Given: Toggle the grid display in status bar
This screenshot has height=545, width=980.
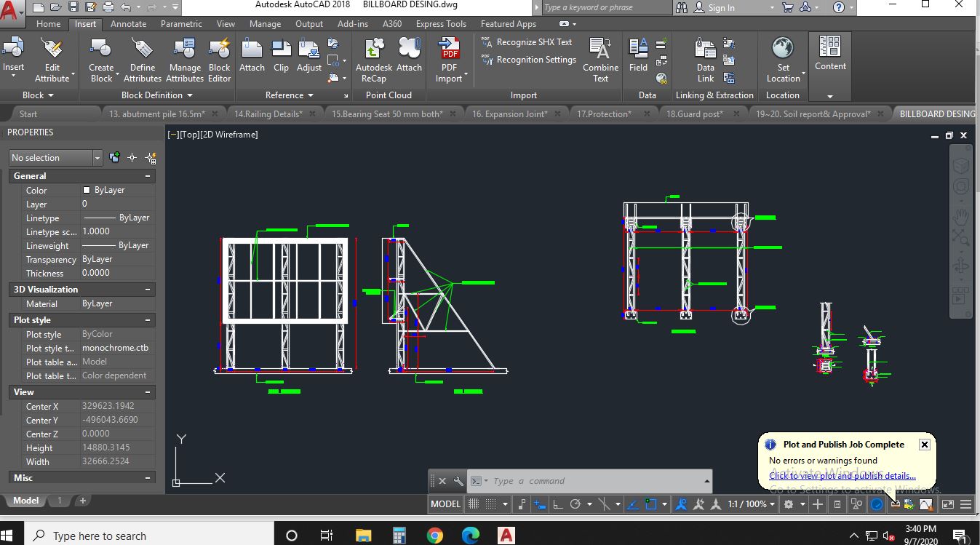Looking at the screenshot, I should click(473, 504).
